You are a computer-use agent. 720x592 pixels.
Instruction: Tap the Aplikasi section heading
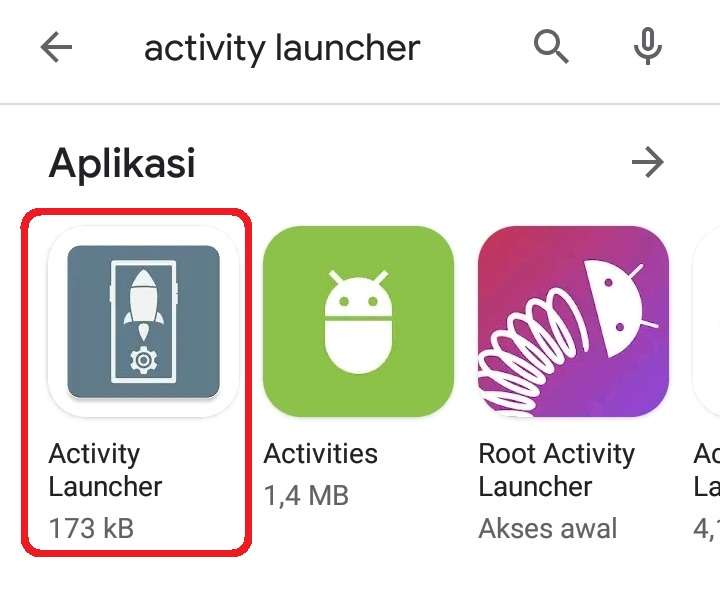122,164
